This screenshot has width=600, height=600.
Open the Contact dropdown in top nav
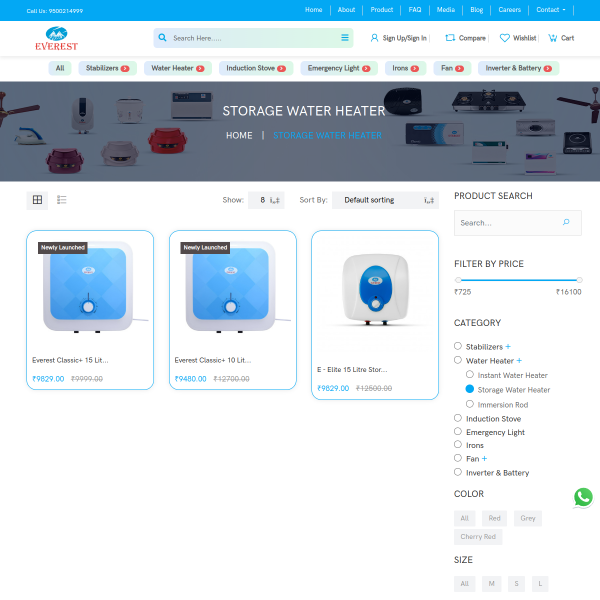point(551,10)
